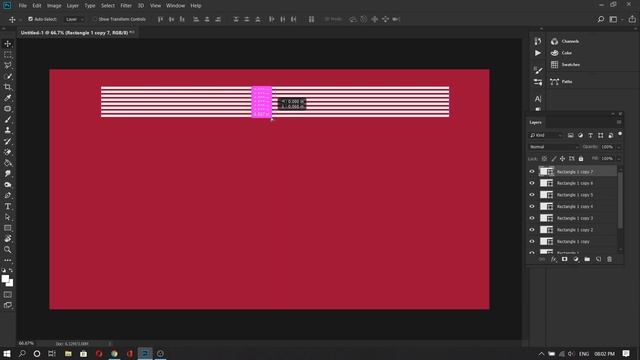Open the layer filter Kind dropdown
The height and width of the screenshot is (360, 640).
click(546, 135)
